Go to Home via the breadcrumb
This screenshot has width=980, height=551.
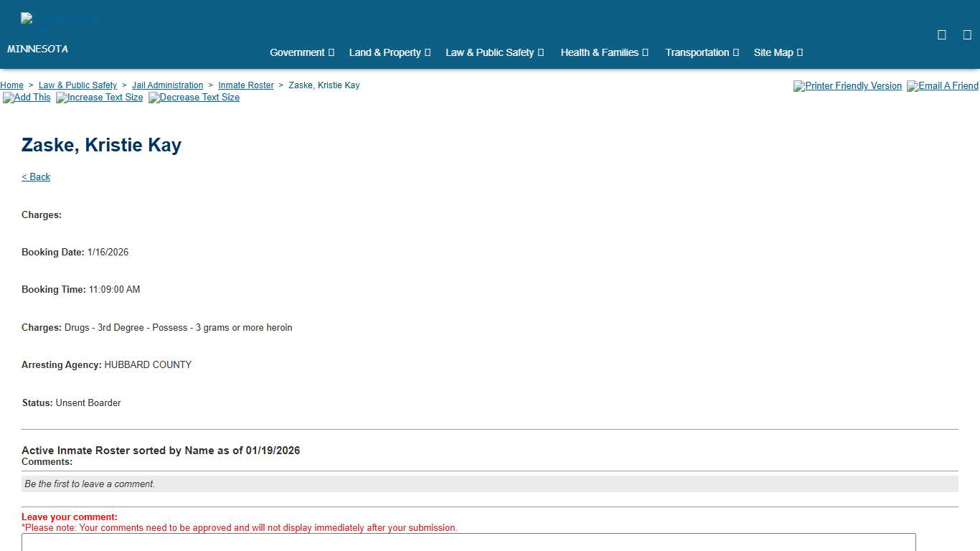point(11,85)
